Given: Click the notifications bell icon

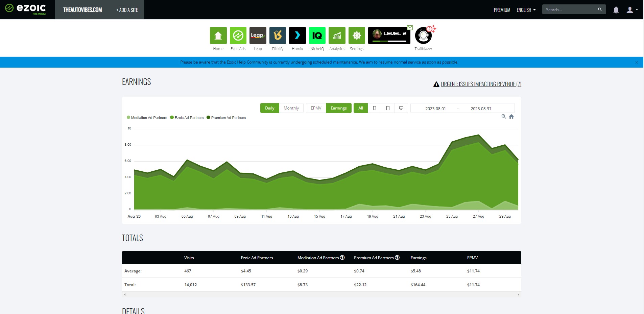Looking at the screenshot, I should [616, 10].
